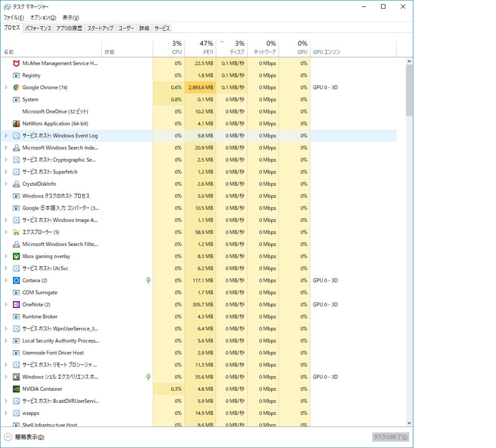
Task: Click the wsappx gear icon
Action: 16,413
